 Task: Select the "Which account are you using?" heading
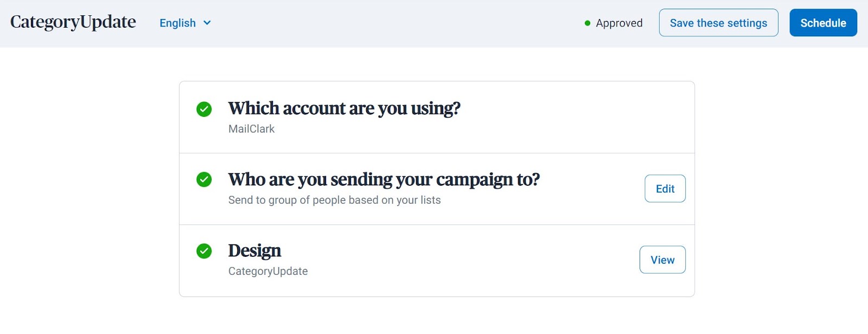[x=344, y=109]
